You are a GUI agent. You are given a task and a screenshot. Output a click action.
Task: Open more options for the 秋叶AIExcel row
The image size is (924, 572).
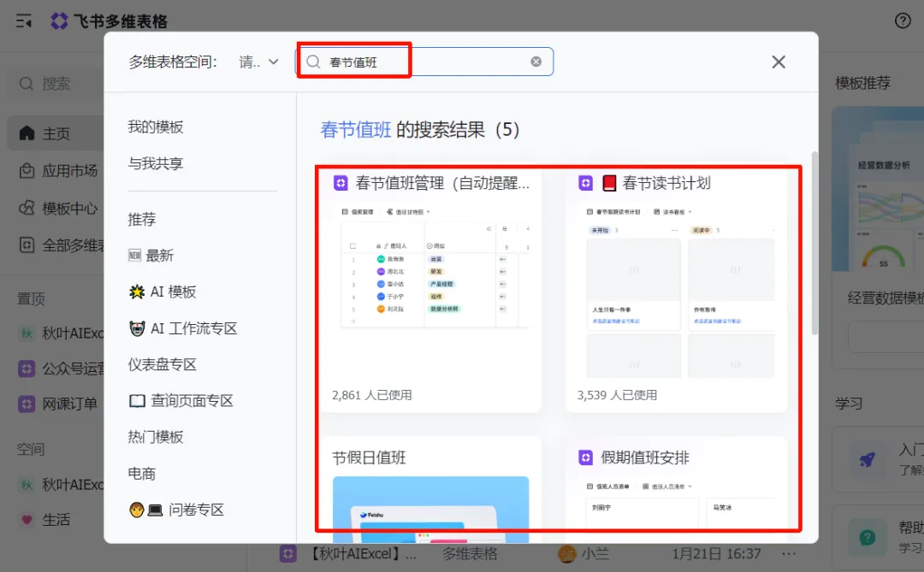(x=789, y=554)
